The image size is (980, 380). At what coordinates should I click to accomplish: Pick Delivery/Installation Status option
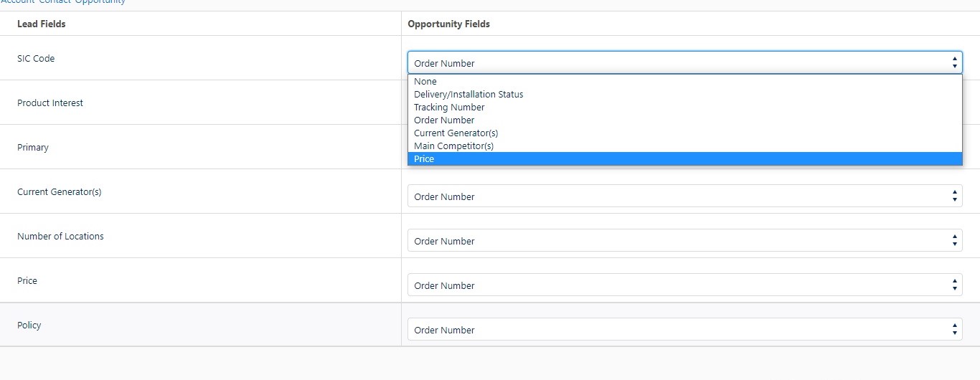[x=468, y=95]
